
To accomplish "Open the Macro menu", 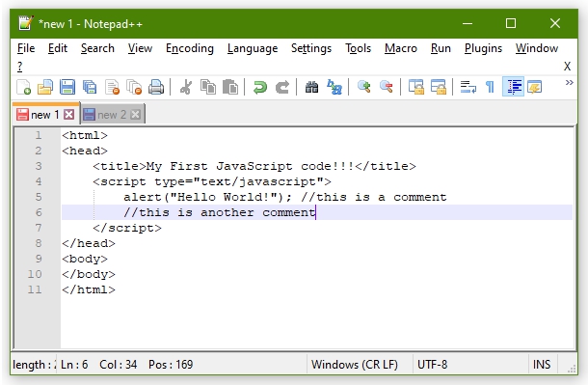I will pos(401,48).
